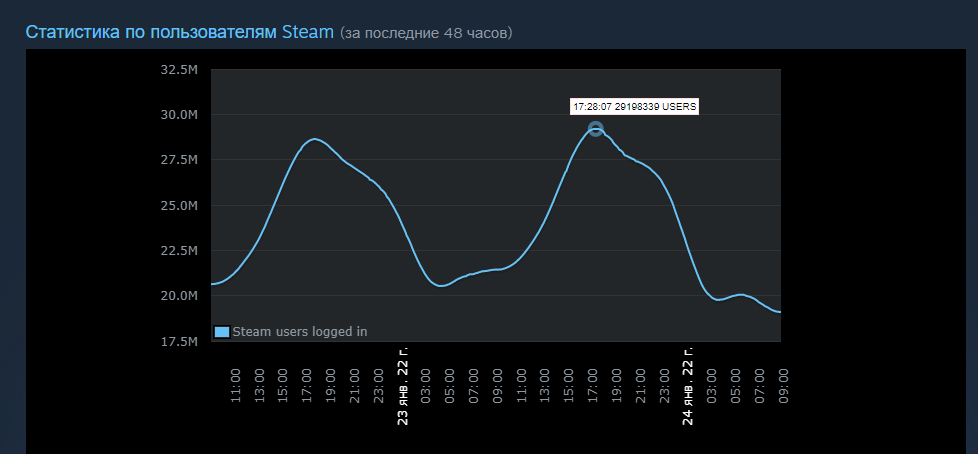Click the heading 'Статистика по пользователям Steam'

point(180,32)
